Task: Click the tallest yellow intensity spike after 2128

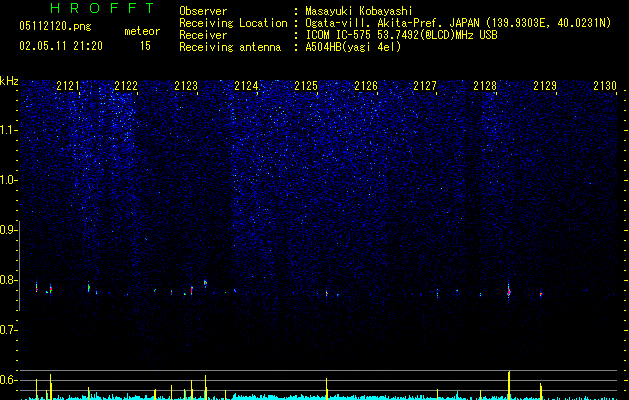Action: click(x=509, y=385)
